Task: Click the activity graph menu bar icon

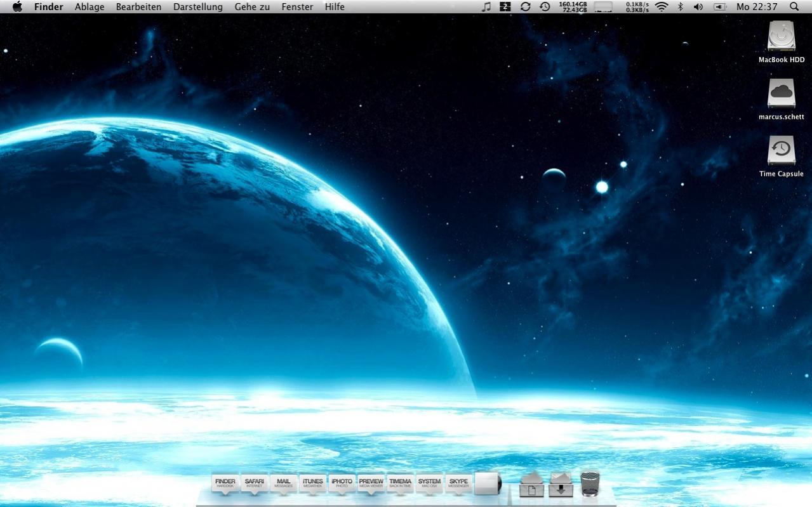Action: pyautogui.click(x=603, y=7)
